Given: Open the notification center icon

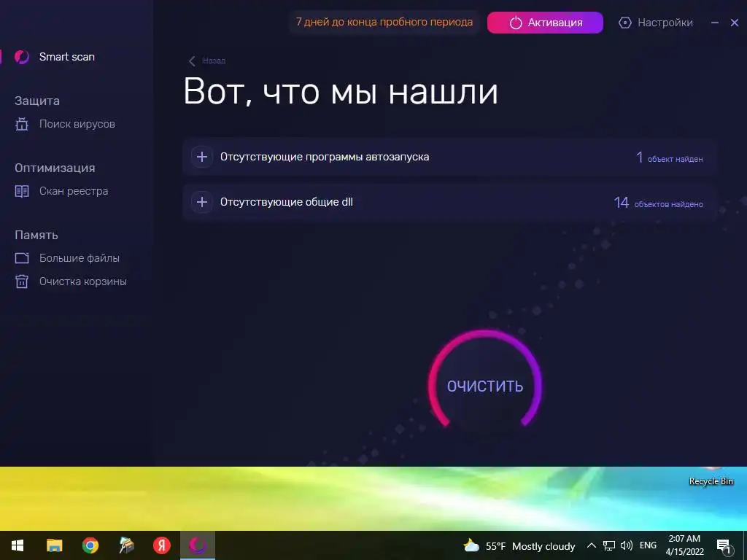Looking at the screenshot, I should pyautogui.click(x=724, y=546).
